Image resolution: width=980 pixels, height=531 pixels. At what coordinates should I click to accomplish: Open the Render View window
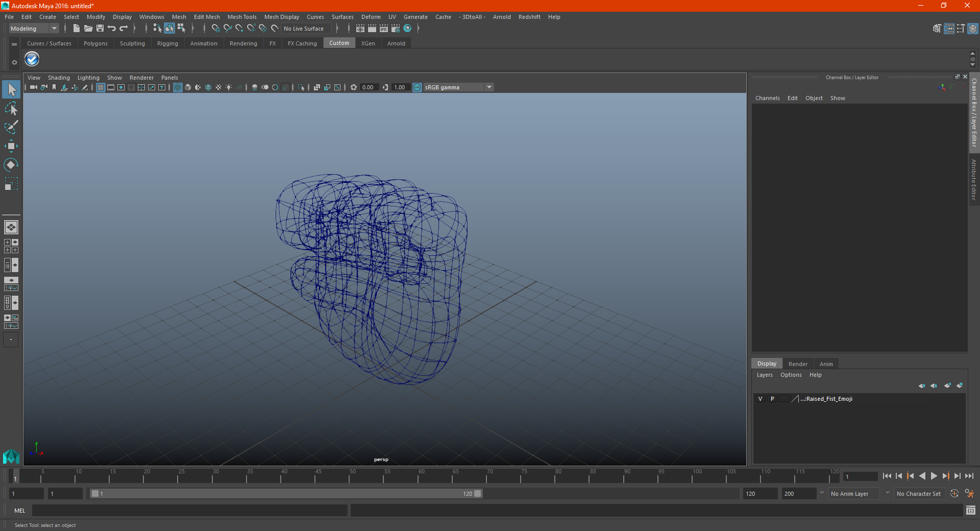pos(360,29)
